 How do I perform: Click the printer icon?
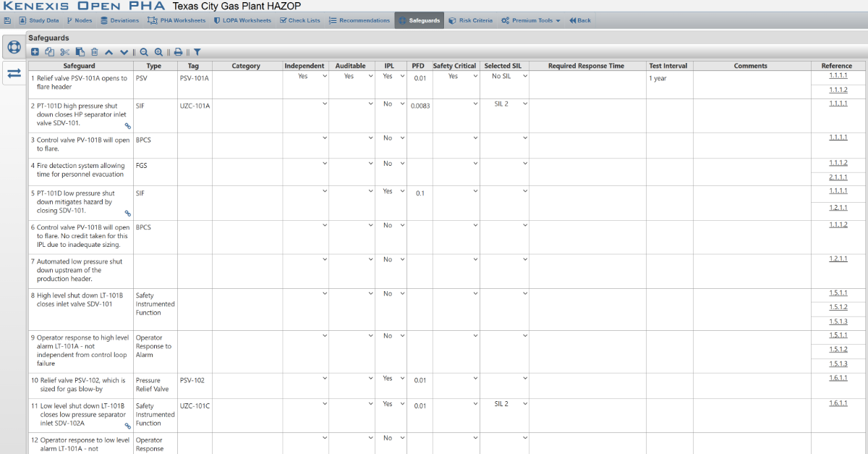point(178,52)
